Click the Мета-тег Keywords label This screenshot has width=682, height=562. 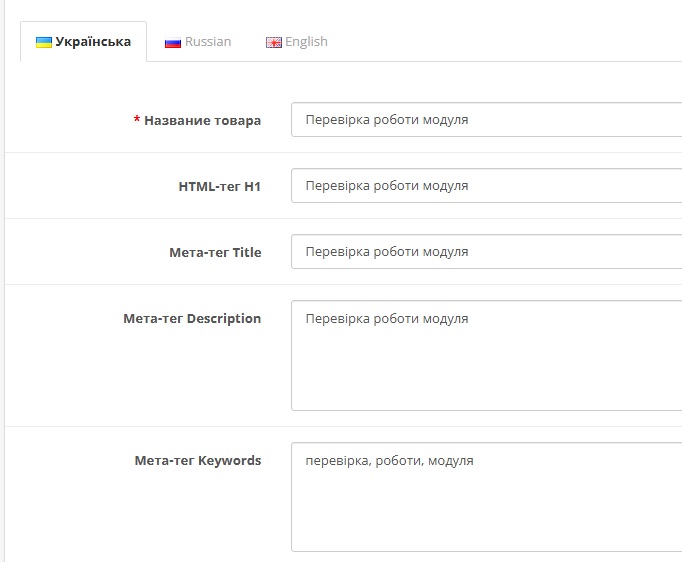198,461
